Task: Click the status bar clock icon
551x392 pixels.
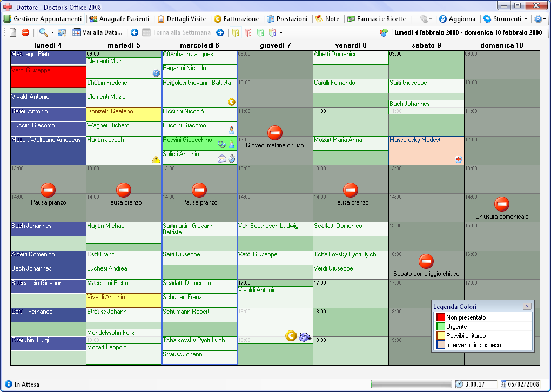Action: click(459, 384)
